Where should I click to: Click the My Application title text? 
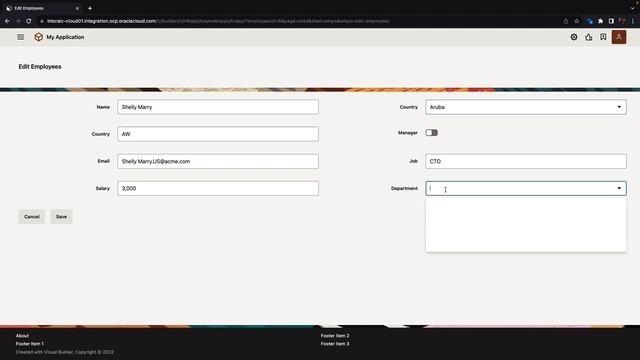pyautogui.click(x=65, y=37)
